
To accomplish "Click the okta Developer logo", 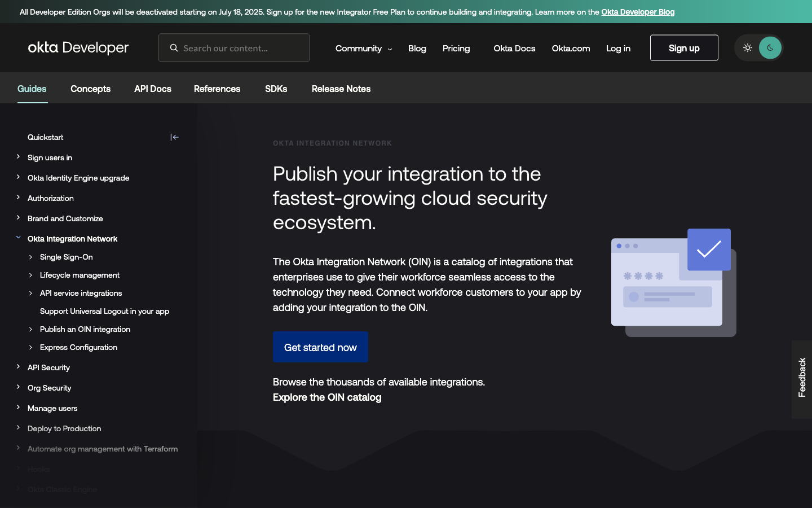I will (x=78, y=48).
